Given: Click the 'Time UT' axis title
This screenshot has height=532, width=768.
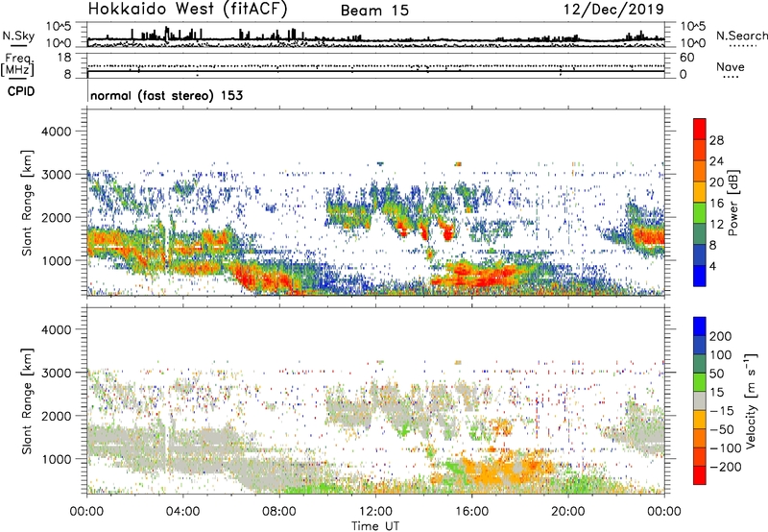Looking at the screenshot, I should 375,526.
